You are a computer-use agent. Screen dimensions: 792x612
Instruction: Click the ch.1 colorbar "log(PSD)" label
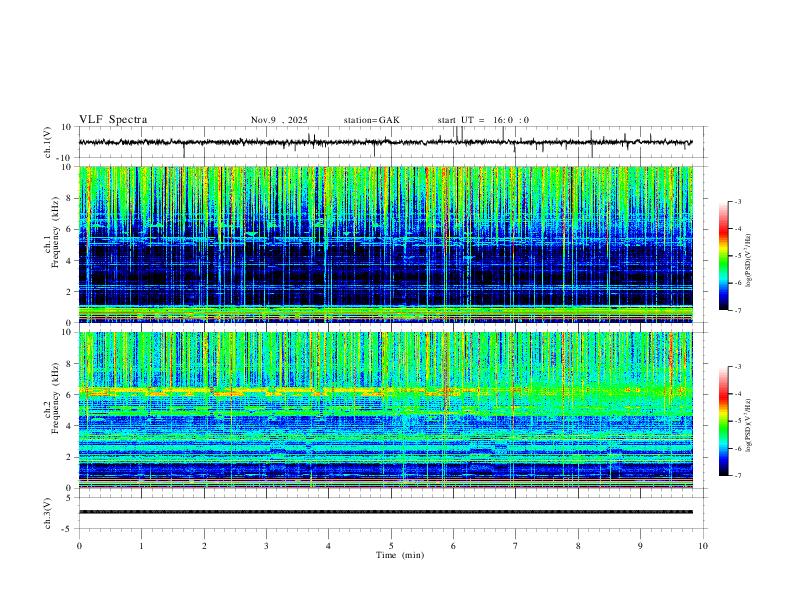pyautogui.click(x=748, y=260)
